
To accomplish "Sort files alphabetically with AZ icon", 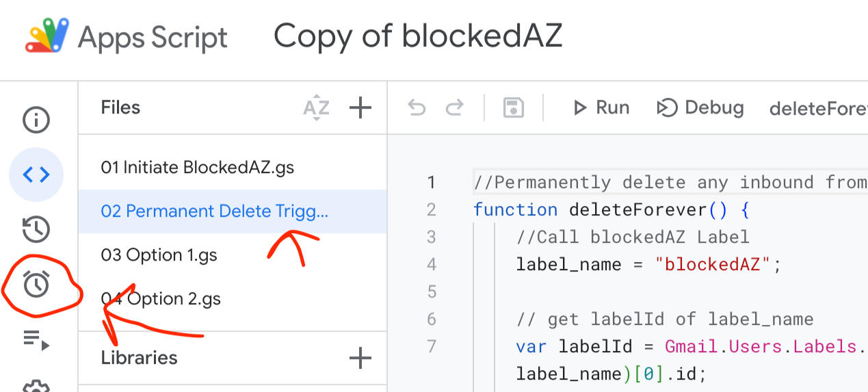I will 316,108.
